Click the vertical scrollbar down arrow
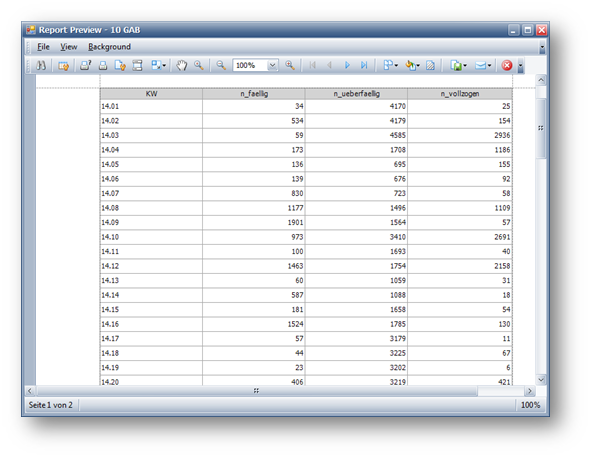Viewport: 592px width, 459px height. (x=541, y=379)
